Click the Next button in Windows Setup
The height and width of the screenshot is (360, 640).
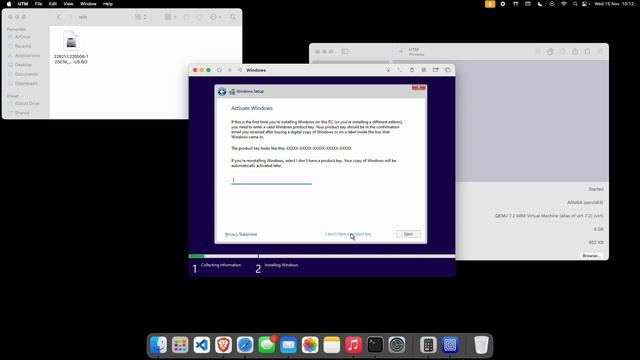point(408,234)
